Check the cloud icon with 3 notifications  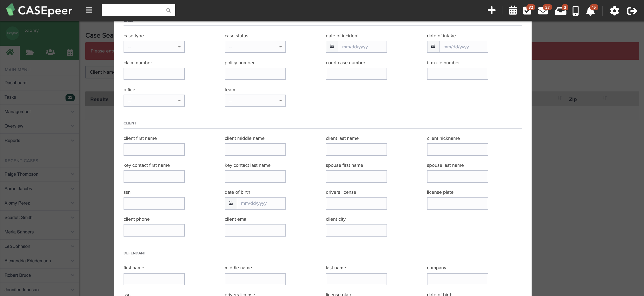tap(560, 11)
